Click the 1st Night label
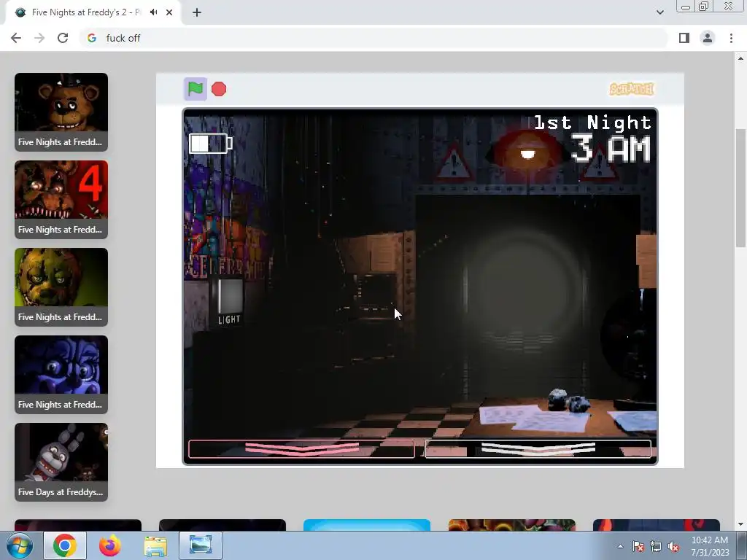 [x=592, y=122]
